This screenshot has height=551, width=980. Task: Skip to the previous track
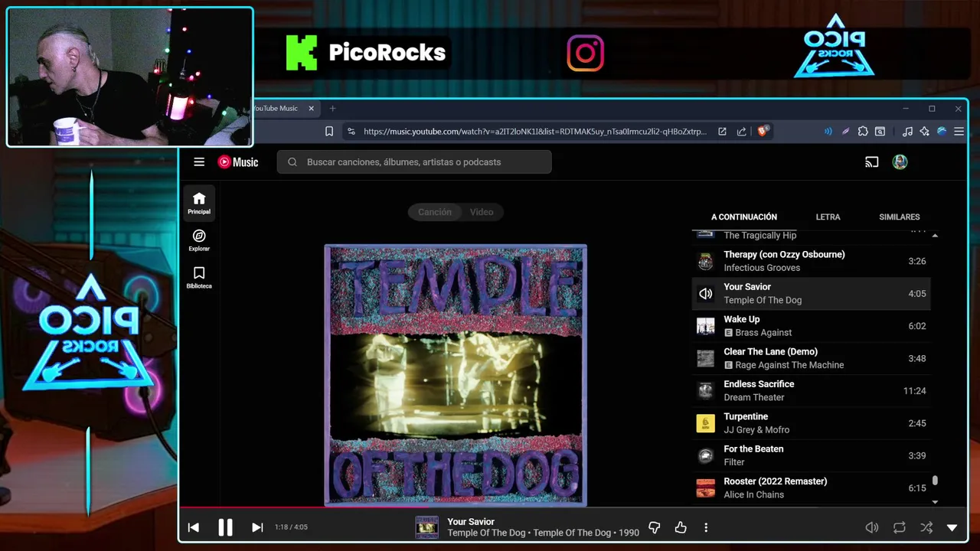coord(193,527)
